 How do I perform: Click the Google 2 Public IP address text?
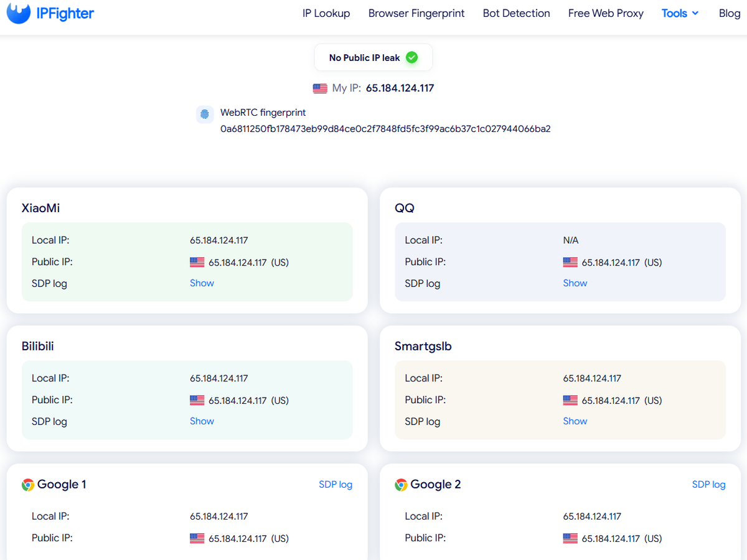point(611,539)
